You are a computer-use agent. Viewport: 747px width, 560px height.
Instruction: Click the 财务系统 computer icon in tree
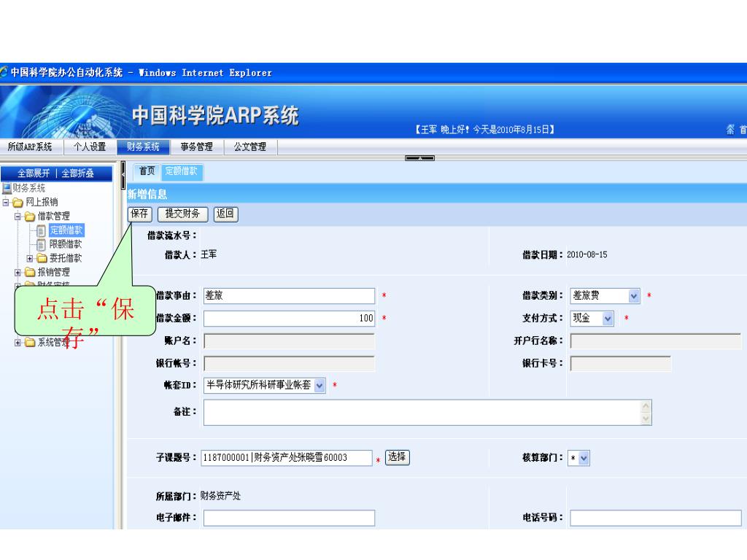click(x=7, y=188)
